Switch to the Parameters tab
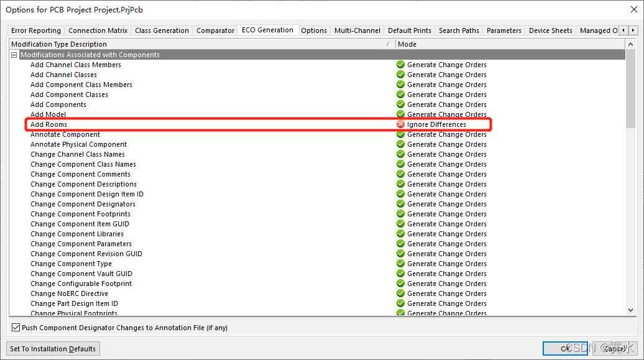The image size is (644, 360). (x=504, y=30)
